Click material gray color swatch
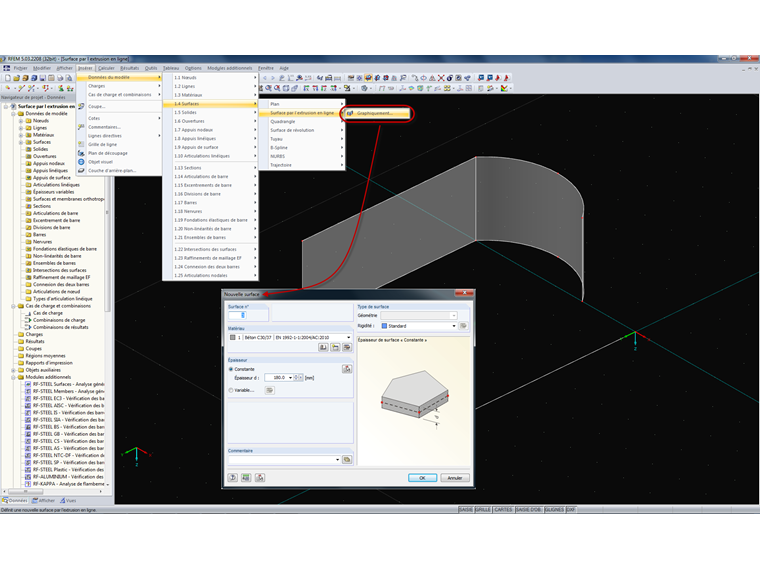Viewport: 760px width, 570px height. (233, 337)
